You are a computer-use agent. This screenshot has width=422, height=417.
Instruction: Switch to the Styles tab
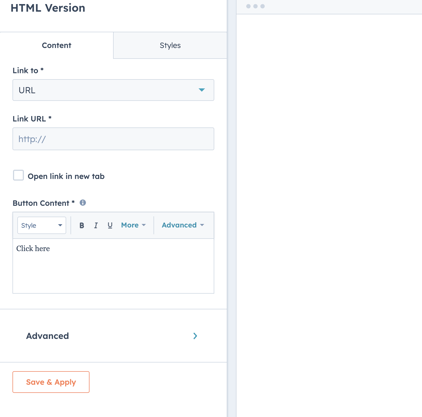point(170,45)
